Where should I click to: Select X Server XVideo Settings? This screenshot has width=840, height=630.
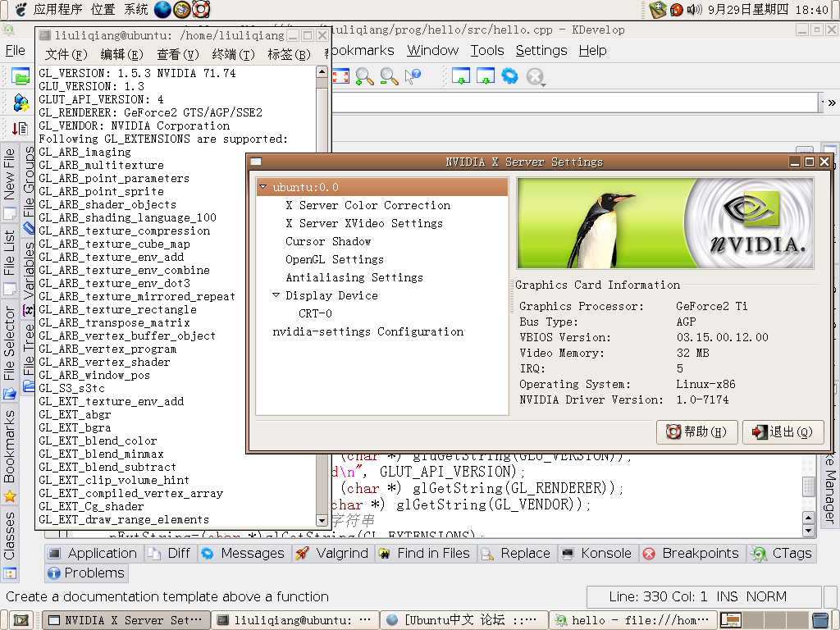click(x=364, y=223)
